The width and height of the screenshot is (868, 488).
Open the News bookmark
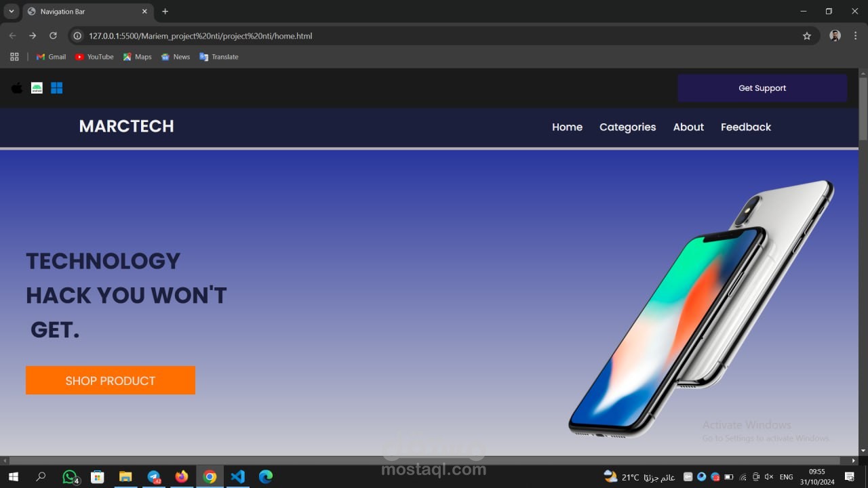pos(175,57)
